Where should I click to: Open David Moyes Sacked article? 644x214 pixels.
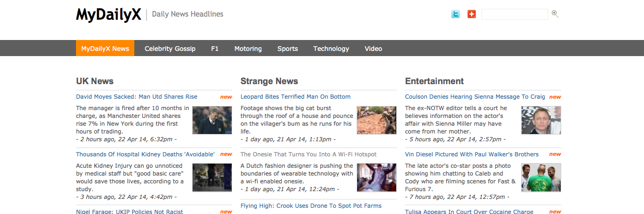(136, 97)
